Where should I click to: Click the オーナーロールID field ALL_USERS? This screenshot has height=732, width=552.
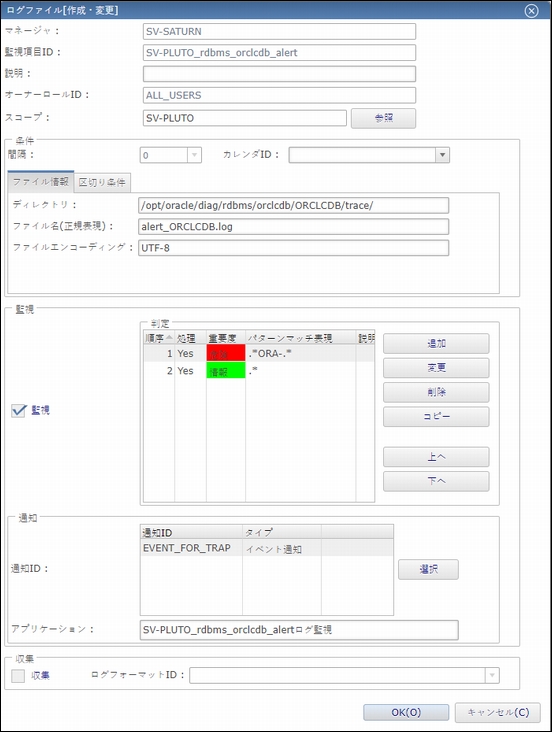click(279, 95)
